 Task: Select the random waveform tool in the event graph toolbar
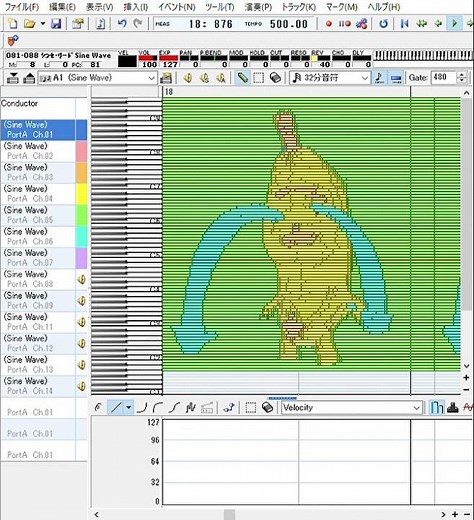coord(190,407)
